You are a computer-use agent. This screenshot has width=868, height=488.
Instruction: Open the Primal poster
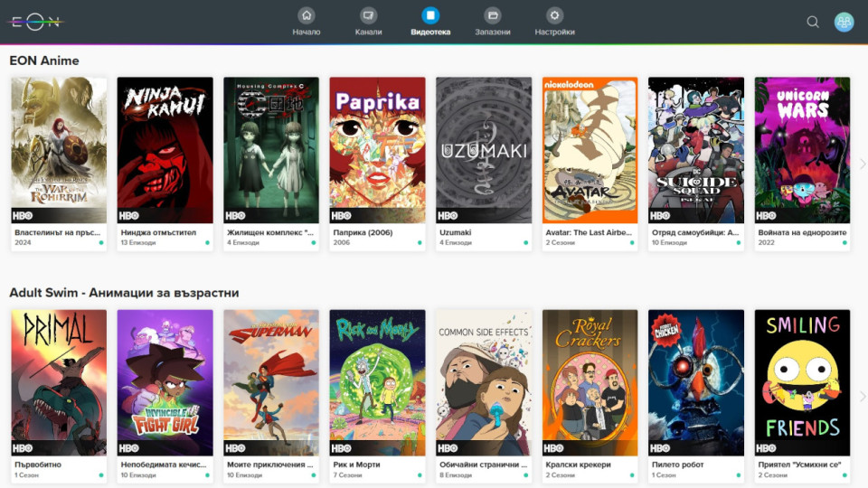(x=59, y=382)
